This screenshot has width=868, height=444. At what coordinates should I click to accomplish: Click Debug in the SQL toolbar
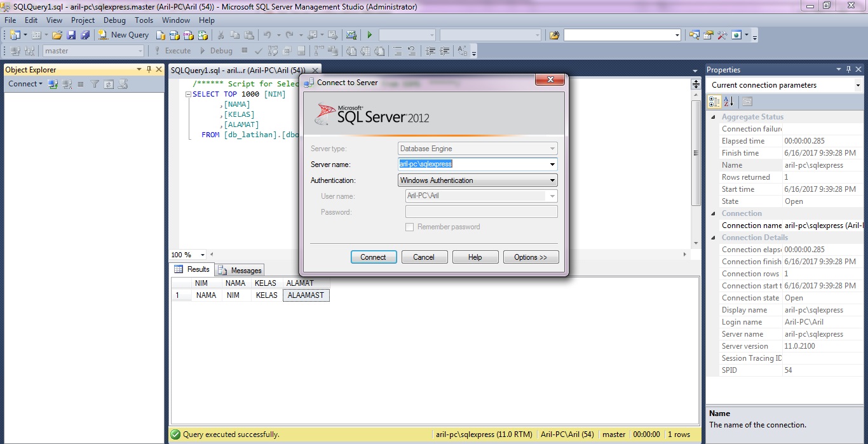pyautogui.click(x=216, y=51)
